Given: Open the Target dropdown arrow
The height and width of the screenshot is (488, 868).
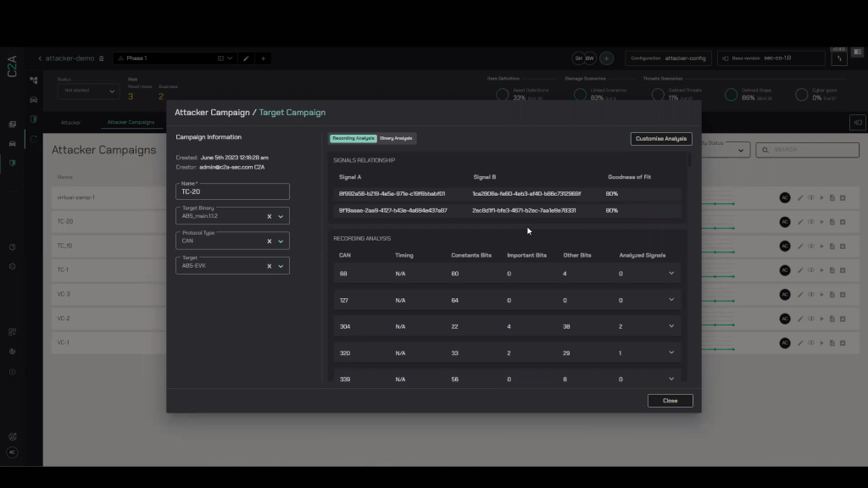Looking at the screenshot, I should pyautogui.click(x=281, y=266).
